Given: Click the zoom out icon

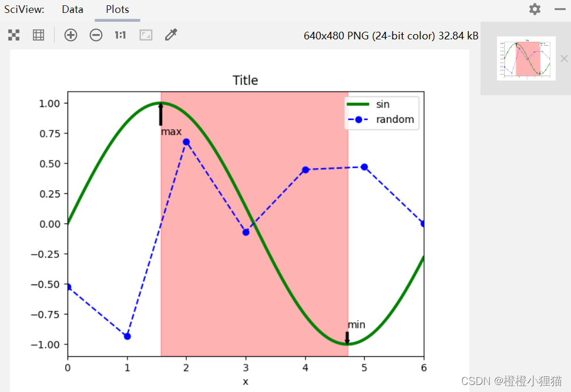Looking at the screenshot, I should coord(96,35).
